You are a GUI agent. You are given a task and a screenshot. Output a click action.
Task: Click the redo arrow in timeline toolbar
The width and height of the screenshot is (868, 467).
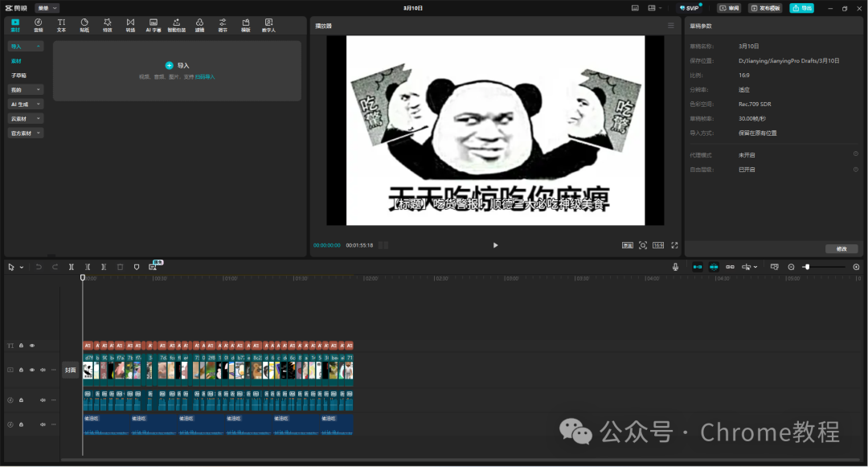click(x=55, y=267)
